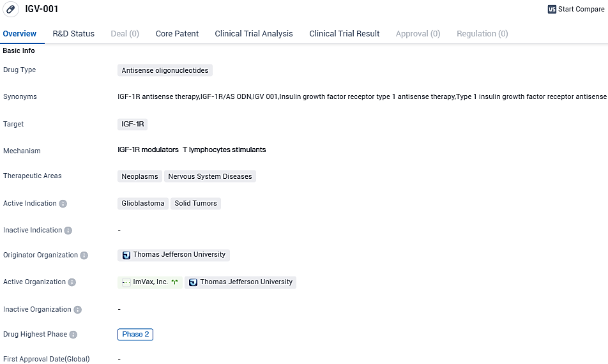Switch to the R&D Status tab
The image size is (608, 364).
click(x=73, y=34)
